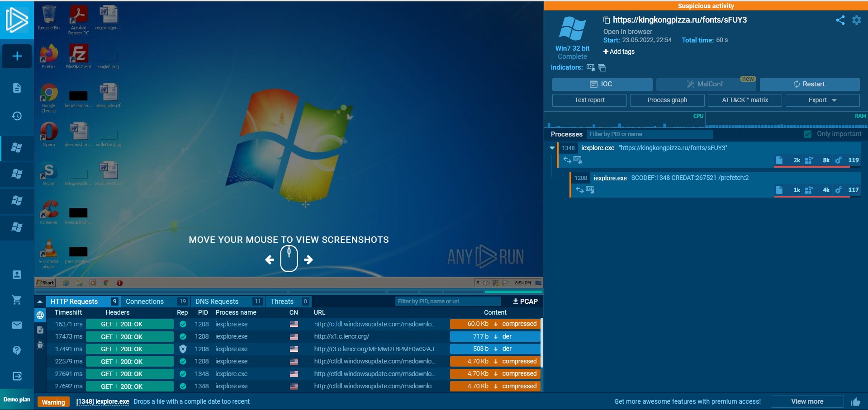Click the network arrows icon on process 1208
868x410 pixels.
coord(579,190)
